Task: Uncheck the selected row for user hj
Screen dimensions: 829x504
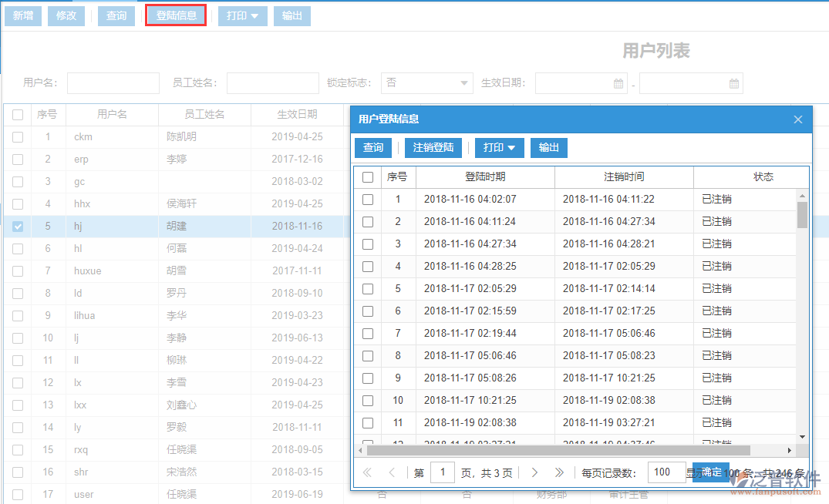Action: click(x=18, y=226)
